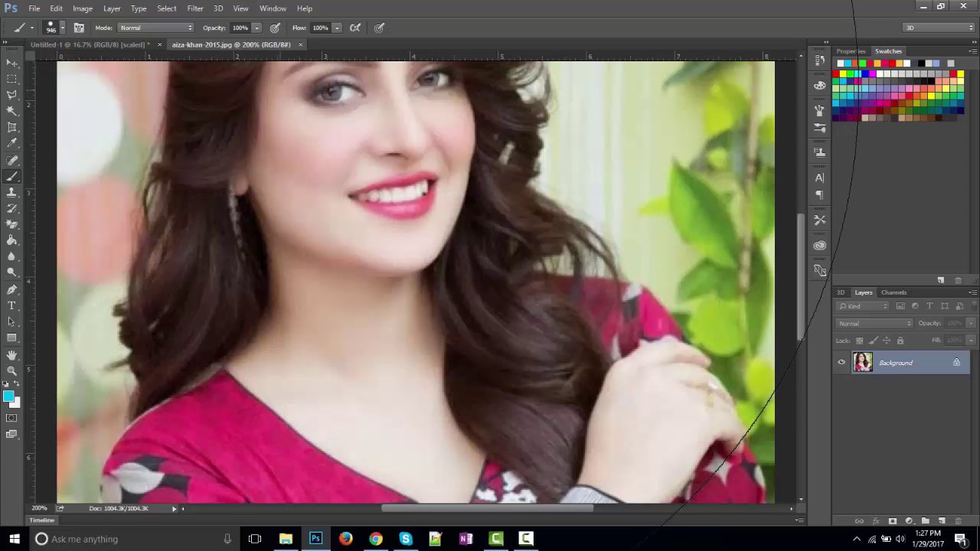Create new fill or adjustment layer

coord(909,521)
